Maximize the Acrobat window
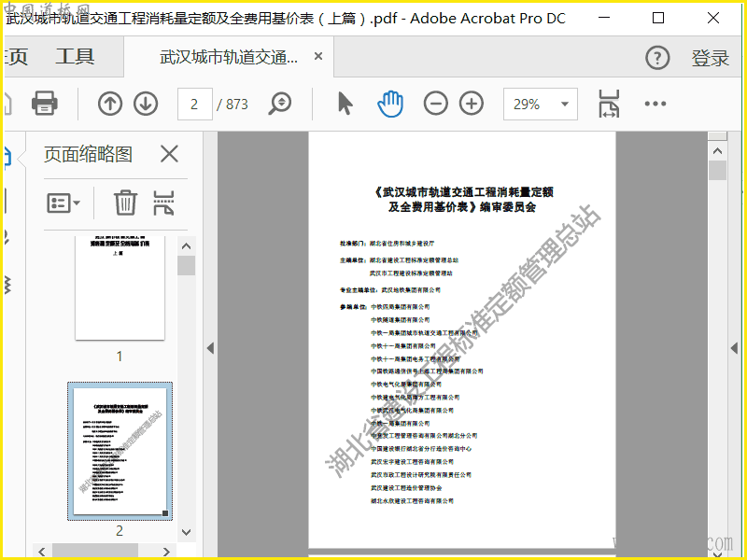Image resolution: width=747 pixels, height=560 pixels. (658, 18)
